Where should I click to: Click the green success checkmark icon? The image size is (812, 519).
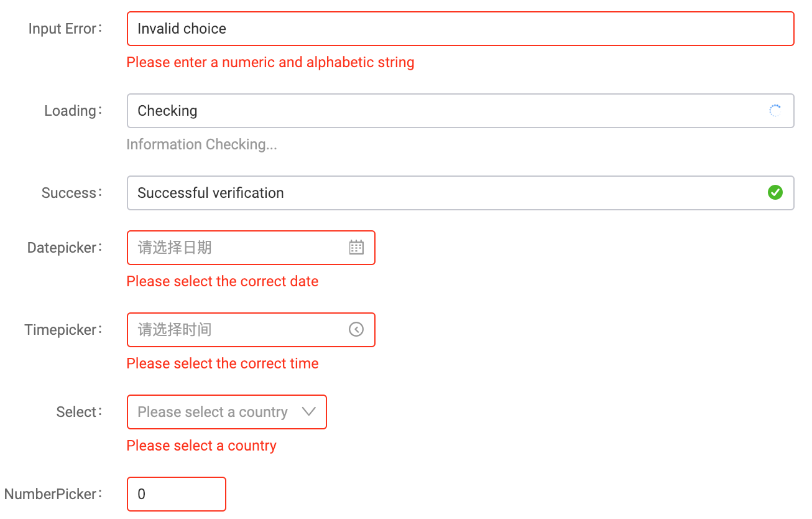tap(775, 193)
